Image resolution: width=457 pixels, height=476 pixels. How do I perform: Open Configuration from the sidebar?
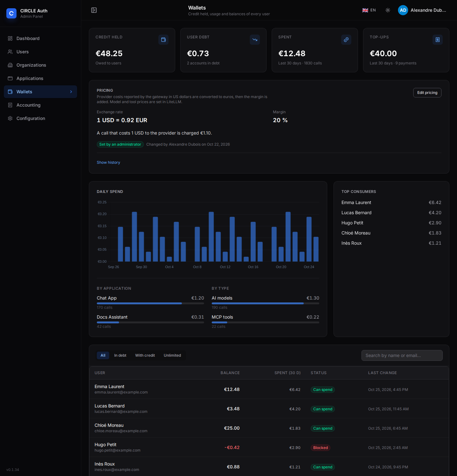coord(40,118)
